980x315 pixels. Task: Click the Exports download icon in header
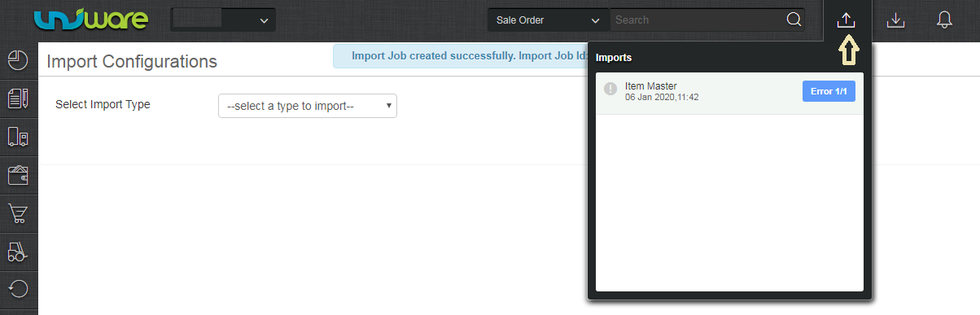895,20
